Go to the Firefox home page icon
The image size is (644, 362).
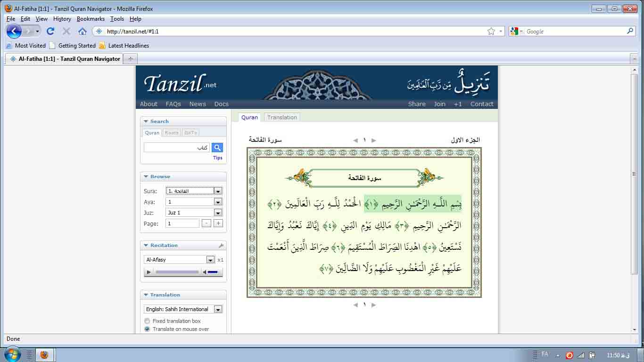(83, 31)
